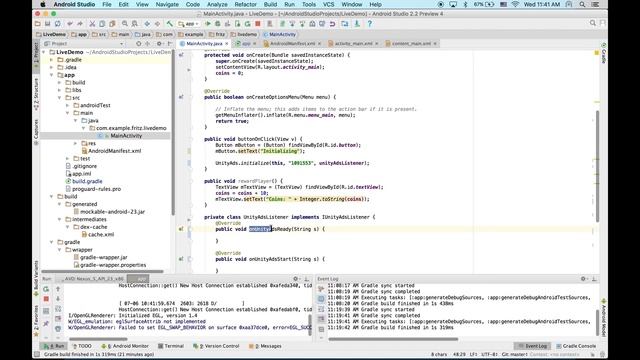Toggle the Event Log button in status bar
Image resolution: width=640 pixels, height=360 pixels.
[533, 346]
